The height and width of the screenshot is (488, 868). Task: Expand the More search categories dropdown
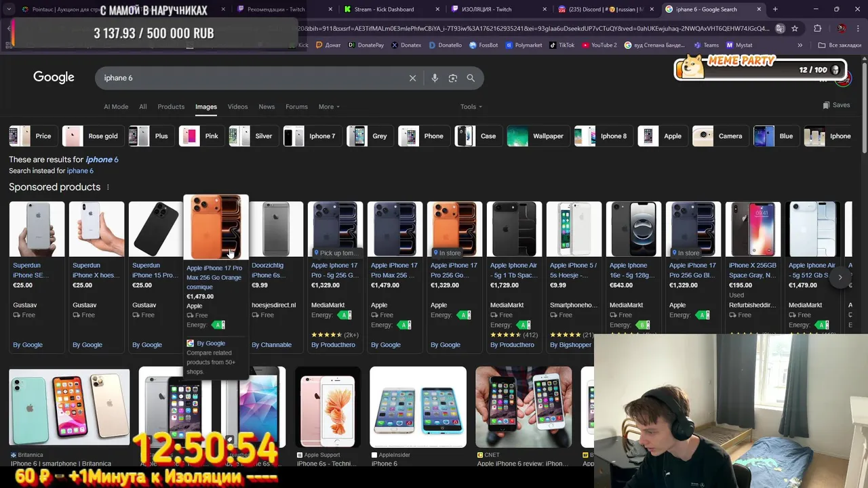(329, 106)
